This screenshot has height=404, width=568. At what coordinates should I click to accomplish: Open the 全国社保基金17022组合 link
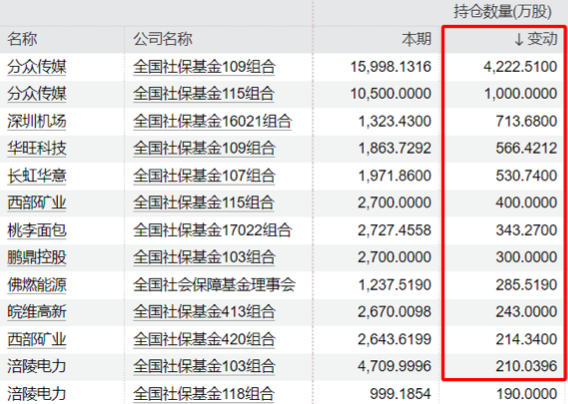point(212,230)
